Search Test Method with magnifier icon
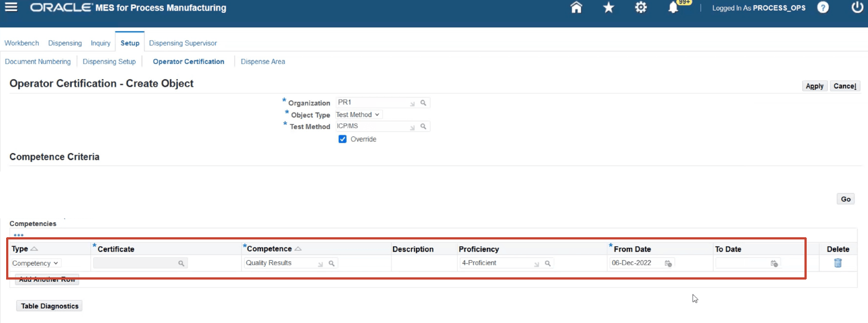This screenshot has height=323, width=868. 423,126
